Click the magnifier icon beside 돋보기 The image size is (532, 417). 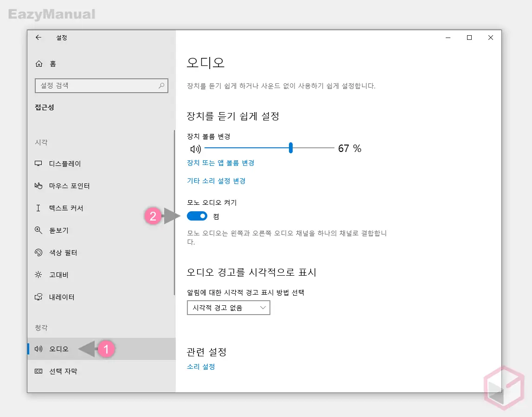point(38,230)
